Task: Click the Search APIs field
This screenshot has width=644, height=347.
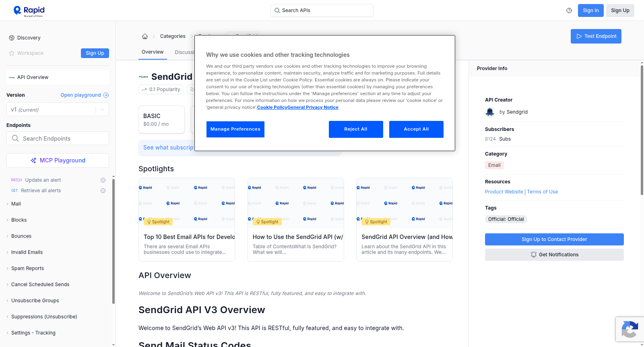Action: 322,10
